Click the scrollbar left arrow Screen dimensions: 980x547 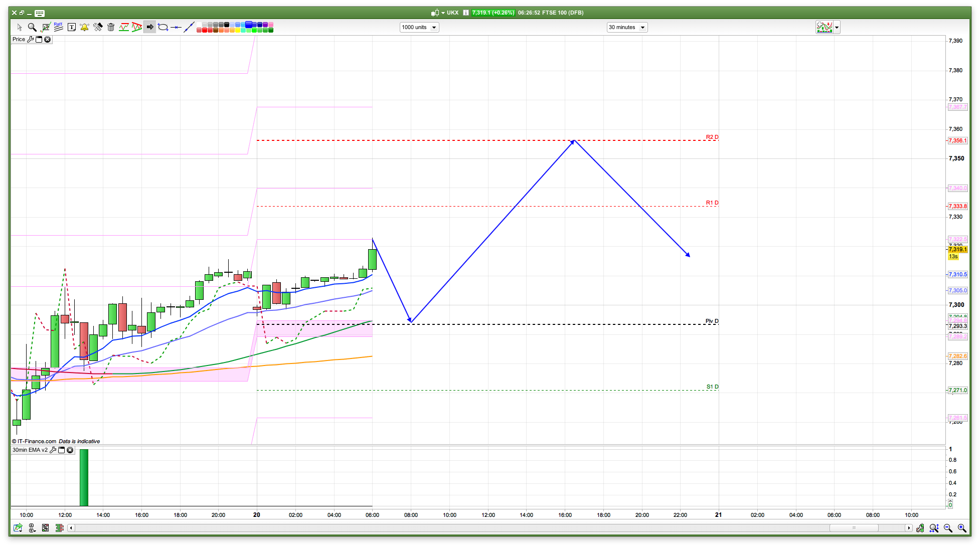click(71, 528)
